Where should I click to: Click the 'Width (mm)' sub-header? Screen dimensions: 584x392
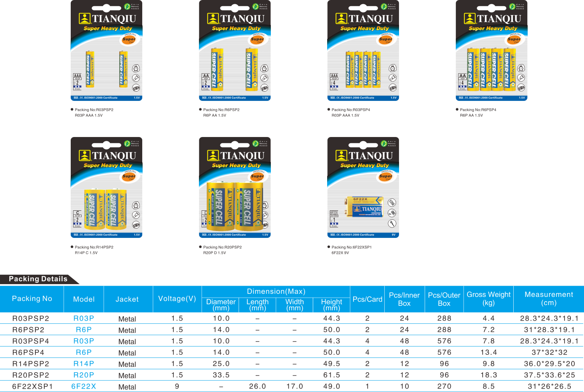[295, 305]
